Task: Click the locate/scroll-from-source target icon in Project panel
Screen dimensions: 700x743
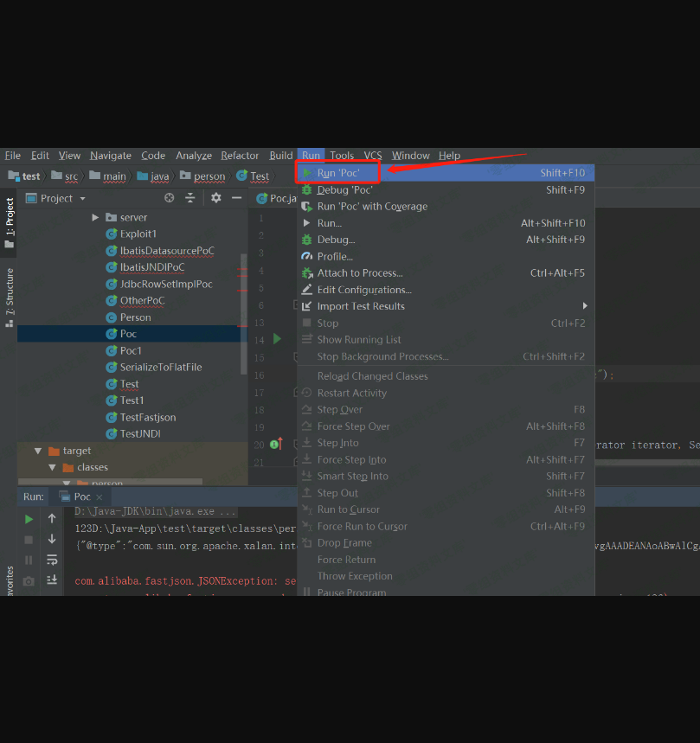Action: [170, 198]
